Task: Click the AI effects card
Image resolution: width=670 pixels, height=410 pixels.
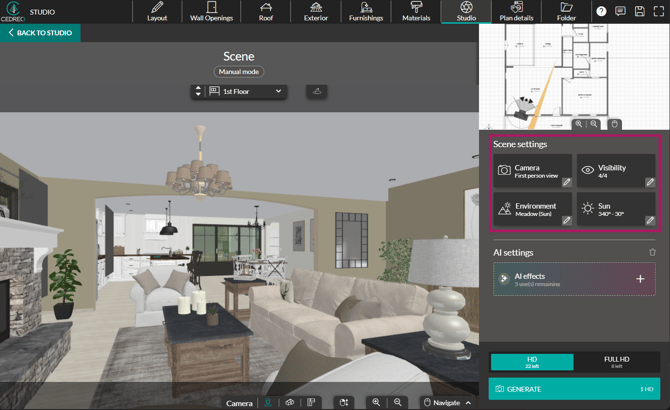Action: 574,279
